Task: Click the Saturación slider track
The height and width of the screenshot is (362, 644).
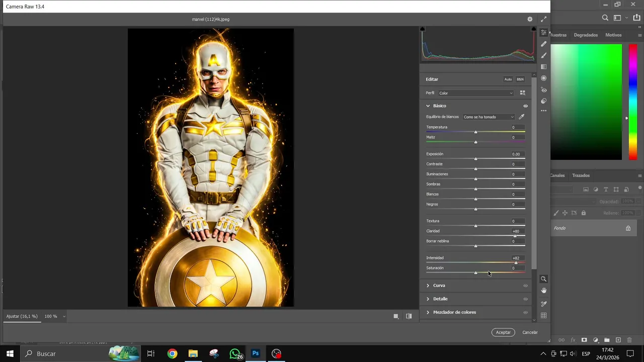Action: tap(475, 273)
